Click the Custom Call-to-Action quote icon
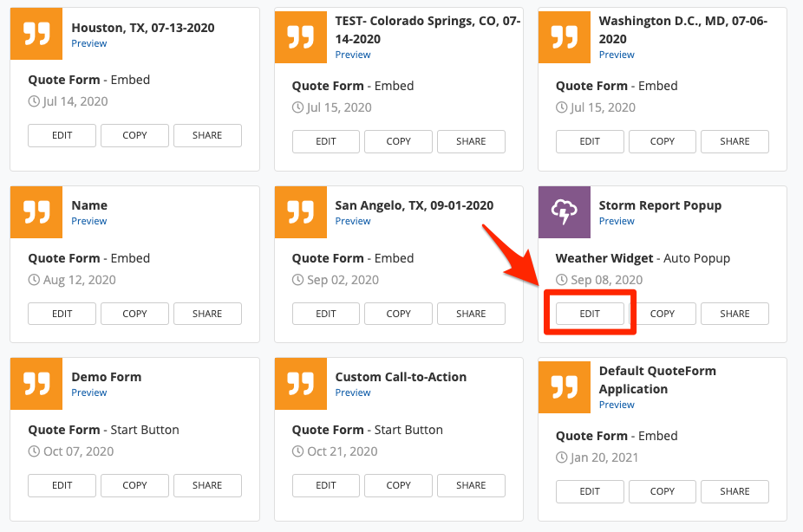Image resolution: width=803 pixels, height=532 pixels. [300, 384]
